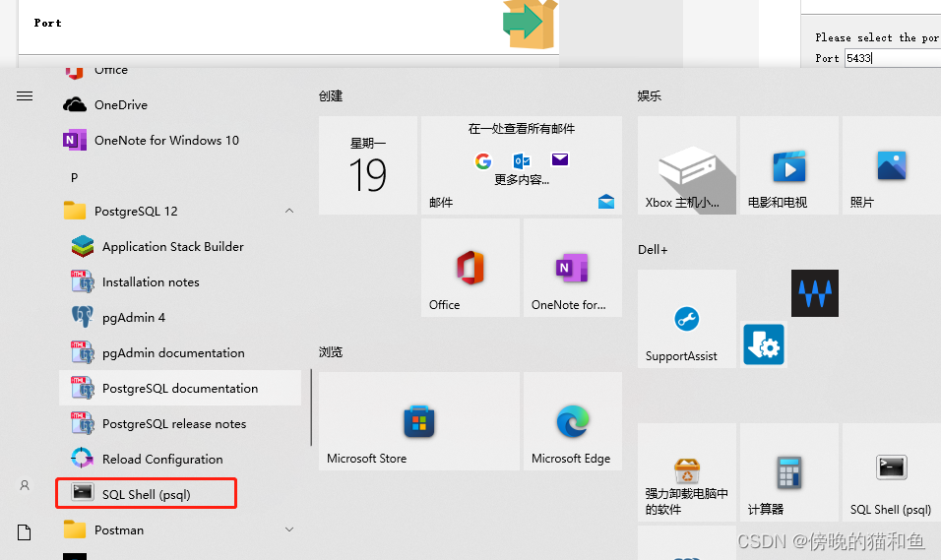Open the uninstall software tile
Viewport: 941px width, 560px height.
click(686, 472)
